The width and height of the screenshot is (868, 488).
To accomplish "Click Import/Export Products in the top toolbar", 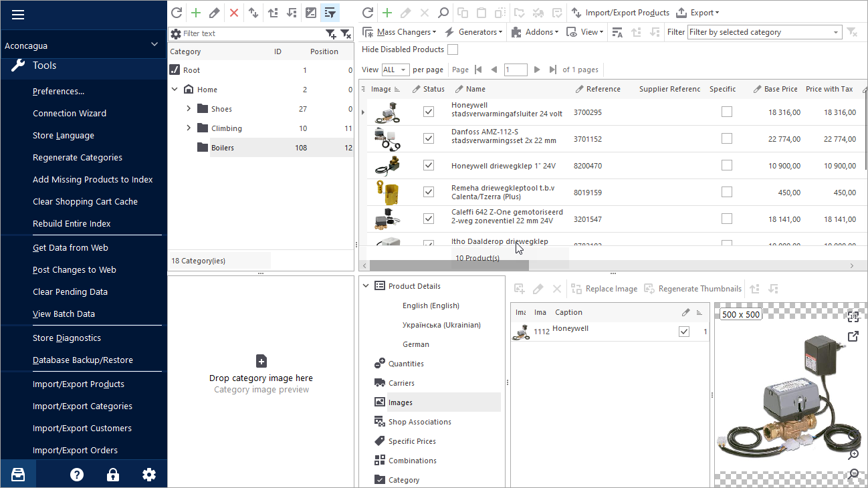I will pos(620,12).
